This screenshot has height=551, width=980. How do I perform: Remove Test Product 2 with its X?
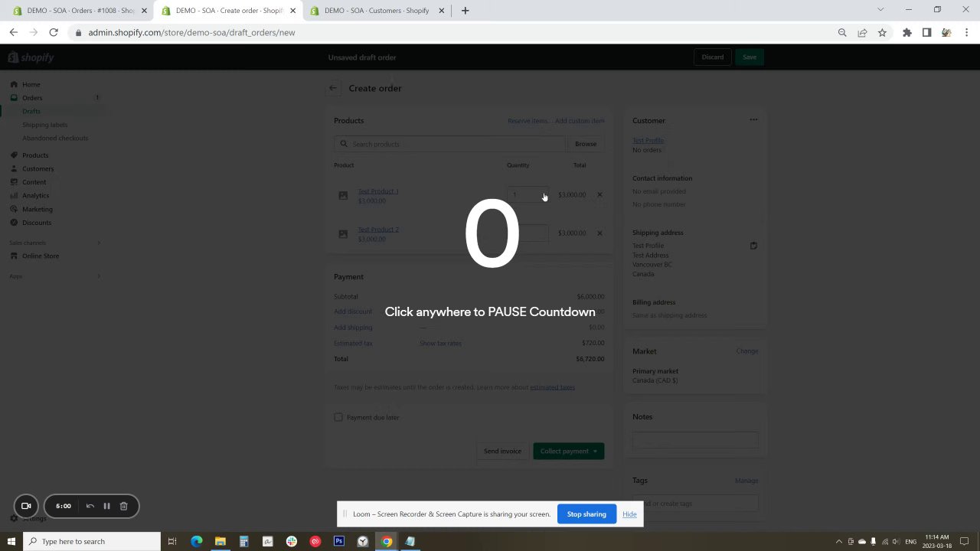[599, 233]
